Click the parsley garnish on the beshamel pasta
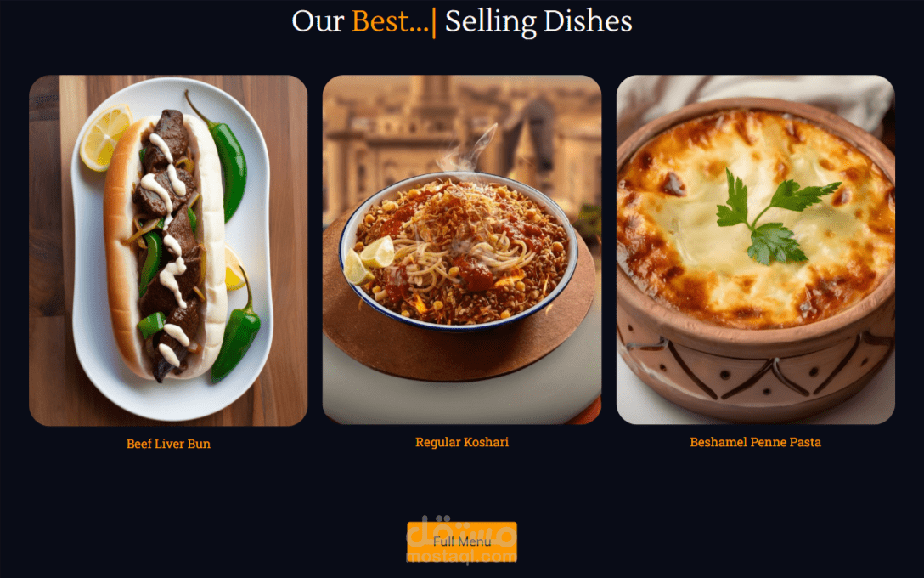 [773, 217]
